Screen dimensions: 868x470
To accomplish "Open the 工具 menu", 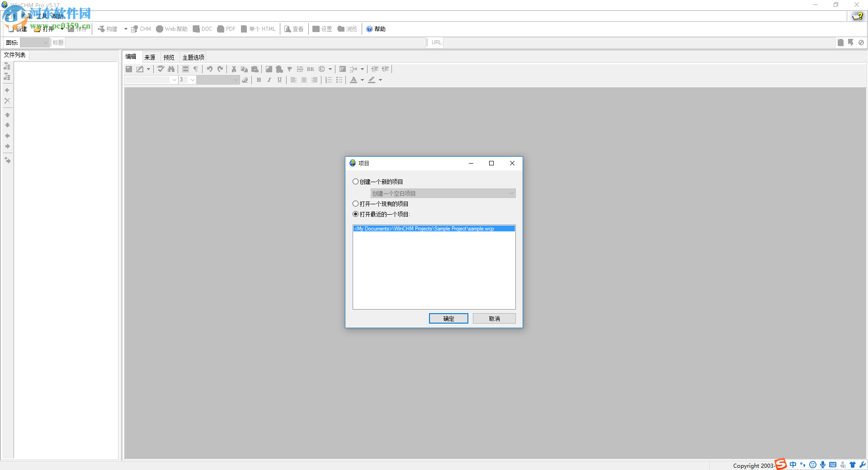I will [x=42, y=16].
